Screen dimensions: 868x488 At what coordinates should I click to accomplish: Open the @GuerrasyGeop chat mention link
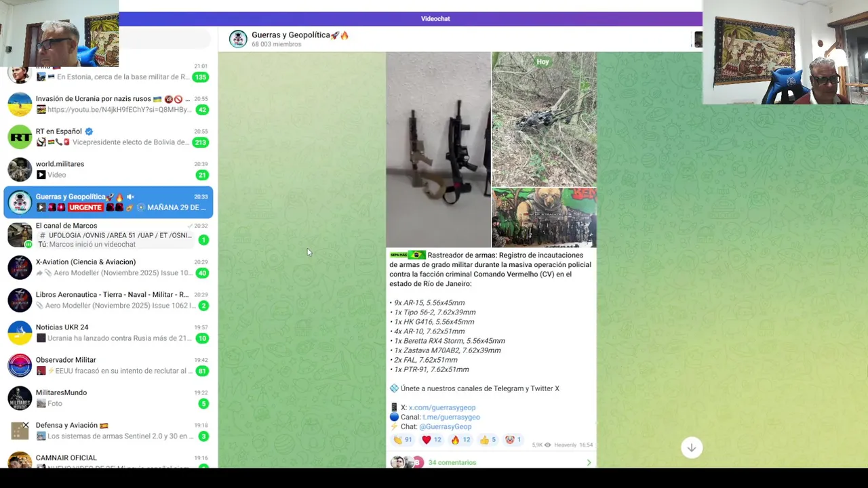[445, 426]
